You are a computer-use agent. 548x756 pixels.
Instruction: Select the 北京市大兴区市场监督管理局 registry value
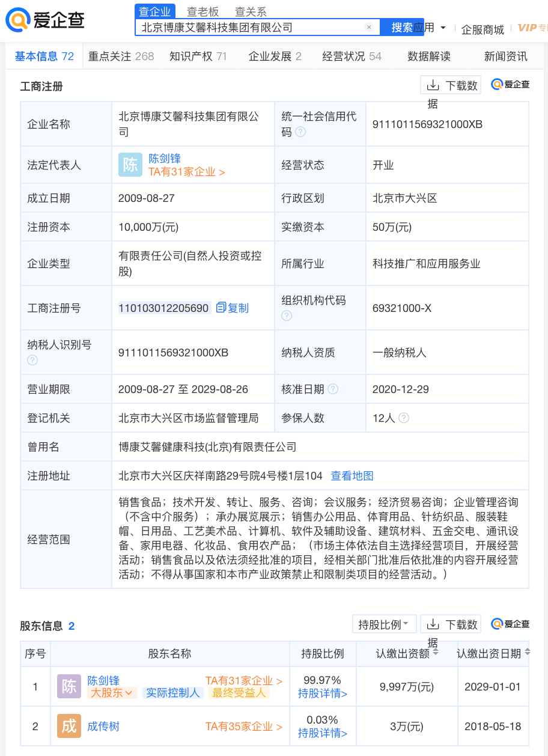[x=189, y=418]
